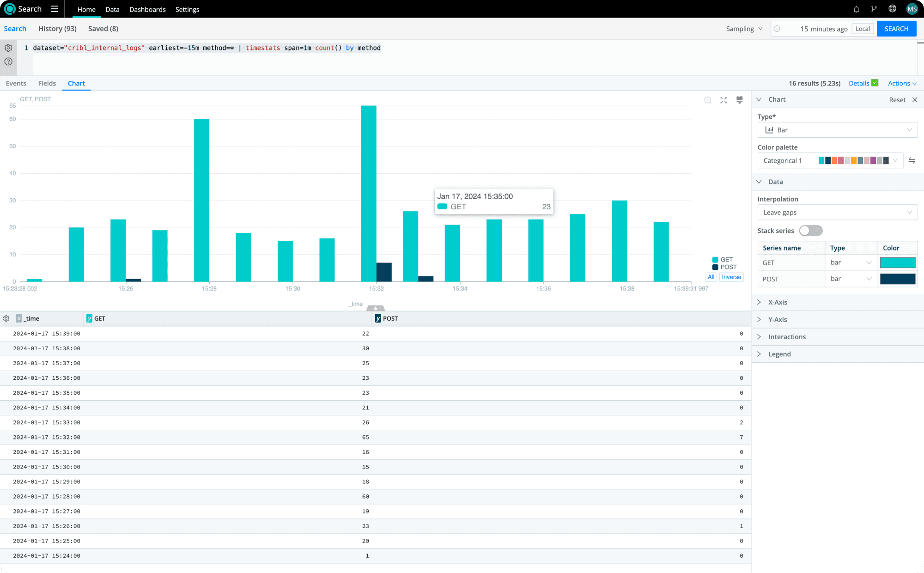Click the globe help icon in the top bar
This screenshot has height=573, width=924.
point(892,9)
